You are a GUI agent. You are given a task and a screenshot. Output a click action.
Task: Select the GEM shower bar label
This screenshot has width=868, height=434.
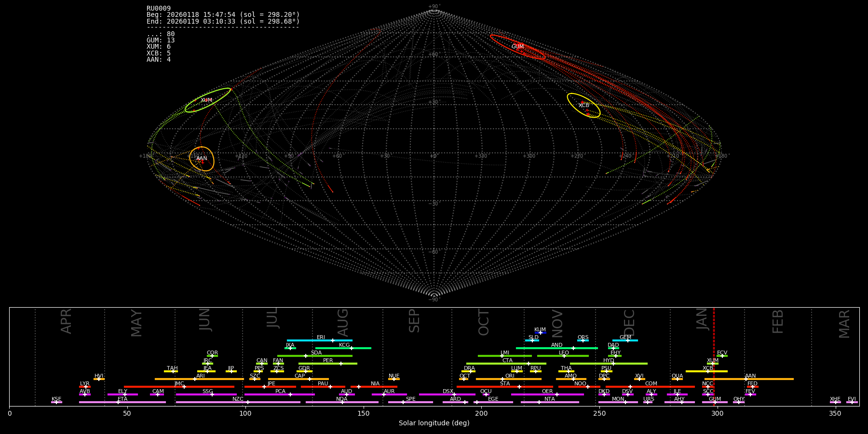pyautogui.click(x=625, y=338)
